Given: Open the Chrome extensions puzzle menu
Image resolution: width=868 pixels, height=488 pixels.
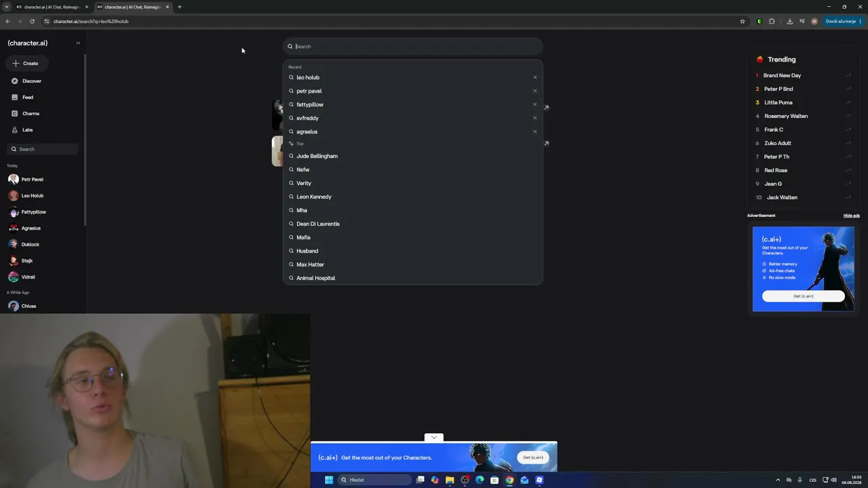Looking at the screenshot, I should point(772,21).
